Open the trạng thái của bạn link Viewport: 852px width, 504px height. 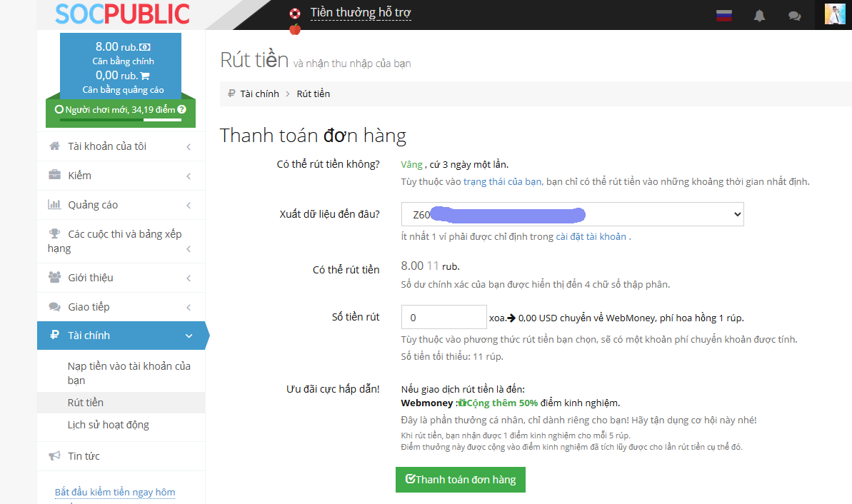503,181
